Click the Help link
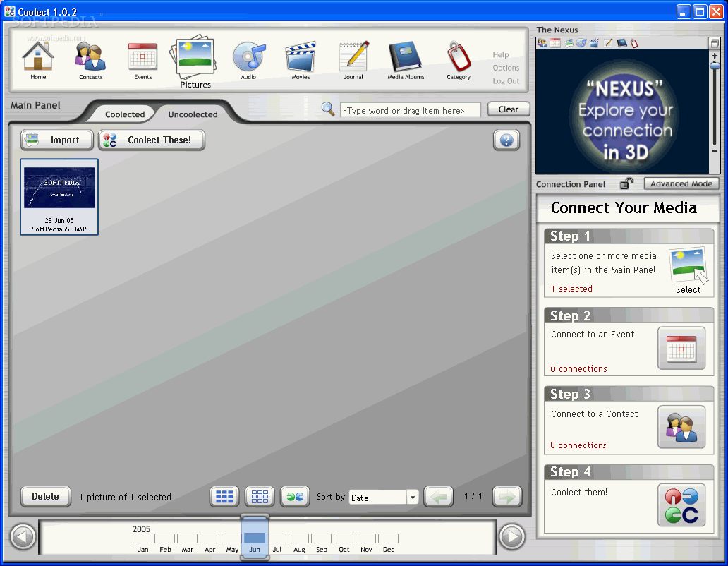Image resolution: width=728 pixels, height=566 pixels. click(x=501, y=55)
